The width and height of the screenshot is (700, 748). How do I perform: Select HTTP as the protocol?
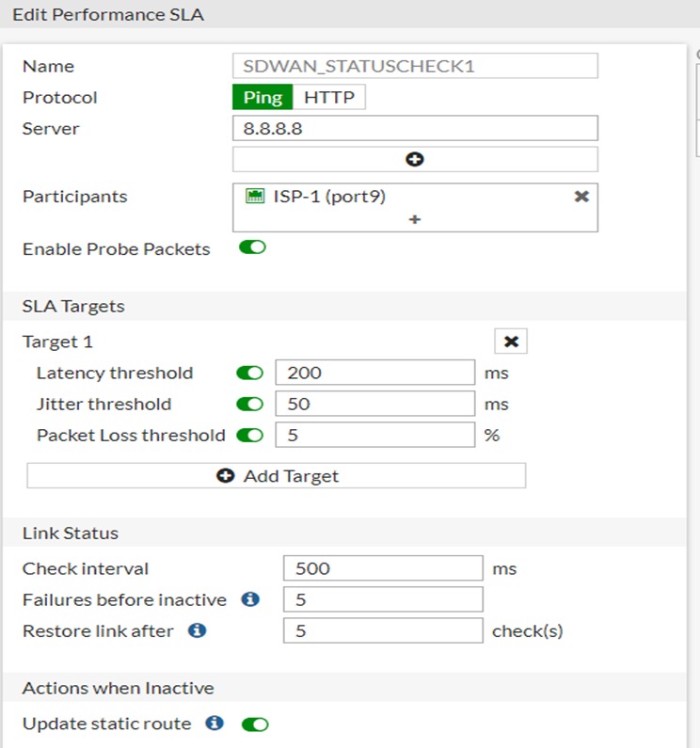coord(329,97)
